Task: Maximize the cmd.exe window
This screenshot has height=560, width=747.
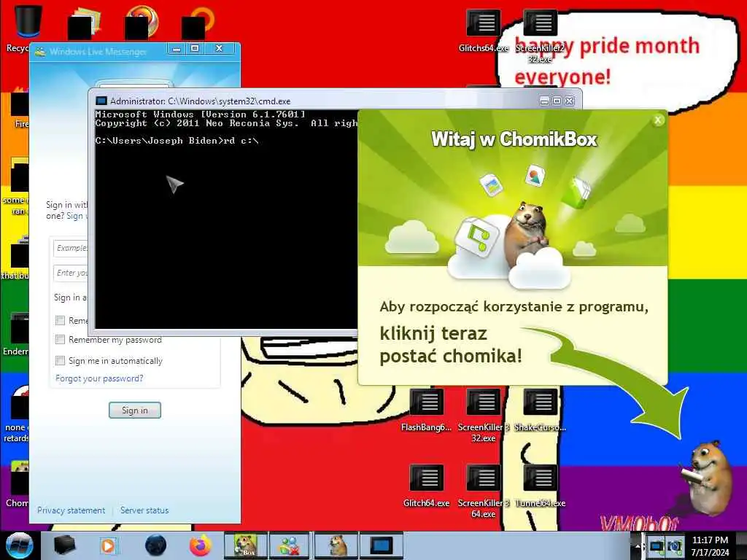Action: tap(557, 101)
